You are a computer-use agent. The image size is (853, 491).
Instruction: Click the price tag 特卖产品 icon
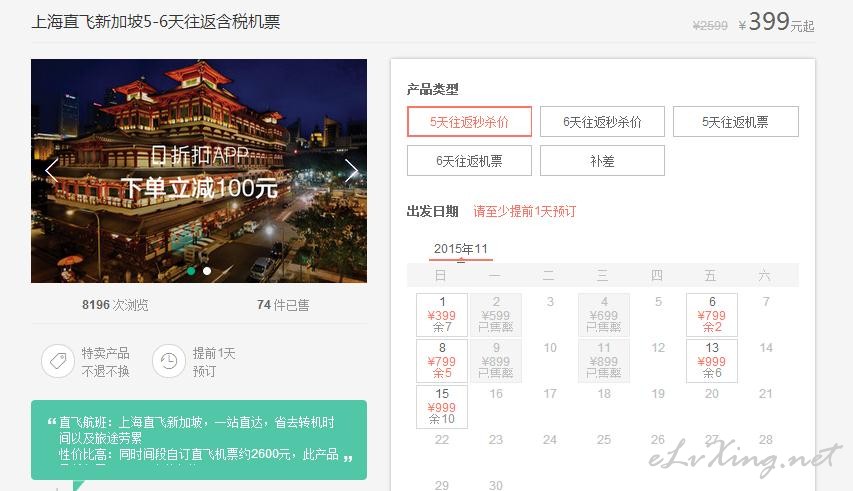[x=58, y=361]
